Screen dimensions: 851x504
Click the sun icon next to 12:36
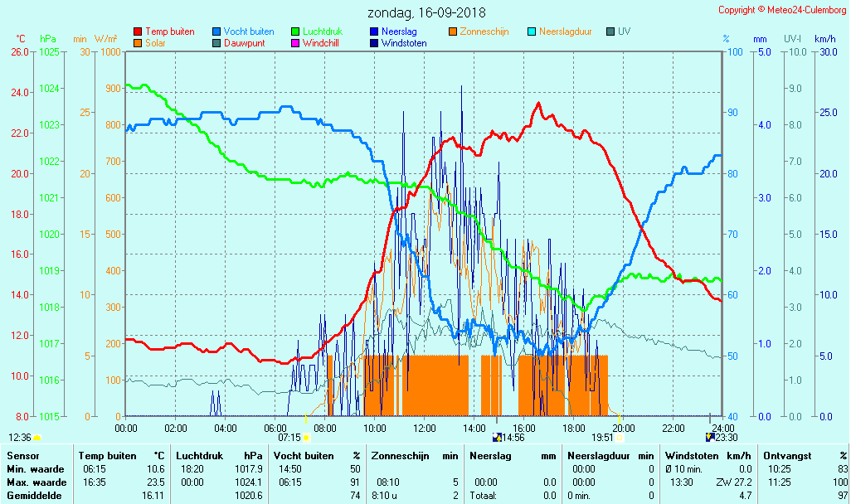click(36, 437)
